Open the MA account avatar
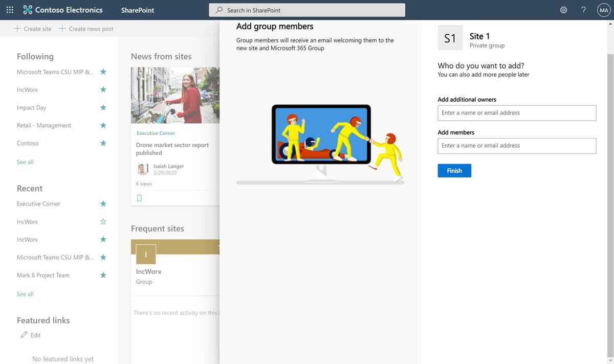The height and width of the screenshot is (364, 614). click(x=603, y=10)
